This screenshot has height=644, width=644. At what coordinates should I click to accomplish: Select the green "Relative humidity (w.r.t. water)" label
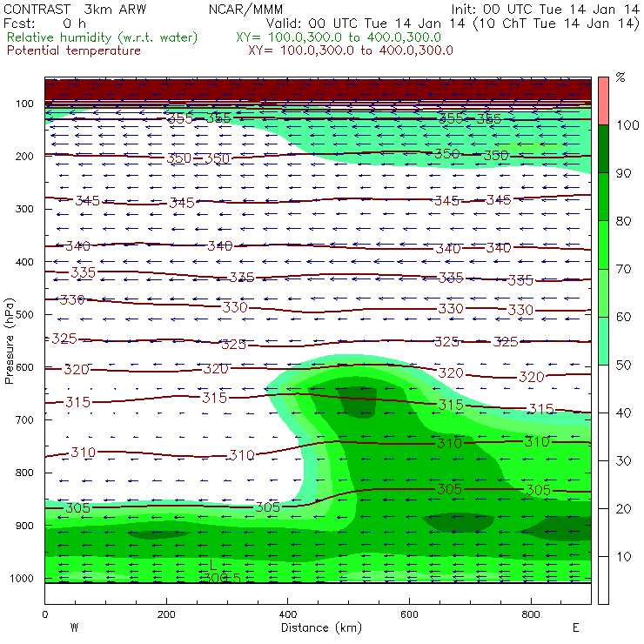(x=103, y=37)
